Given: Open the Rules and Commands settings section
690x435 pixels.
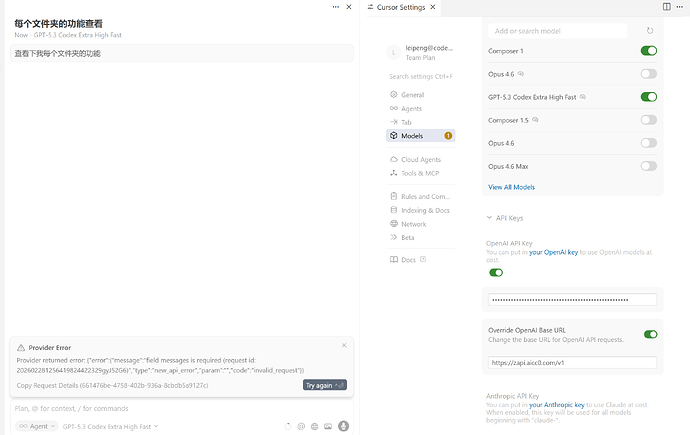Looking at the screenshot, I should coord(421,197).
